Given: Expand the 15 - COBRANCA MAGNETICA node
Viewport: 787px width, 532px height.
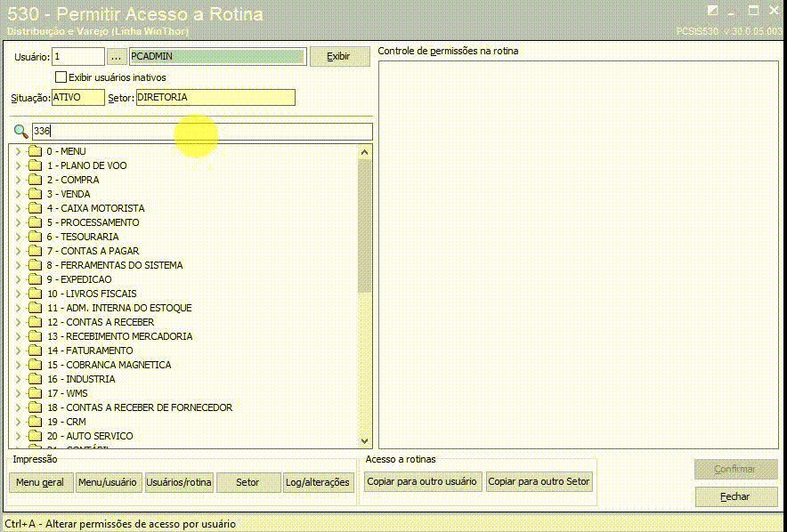Looking at the screenshot, I should [18, 365].
